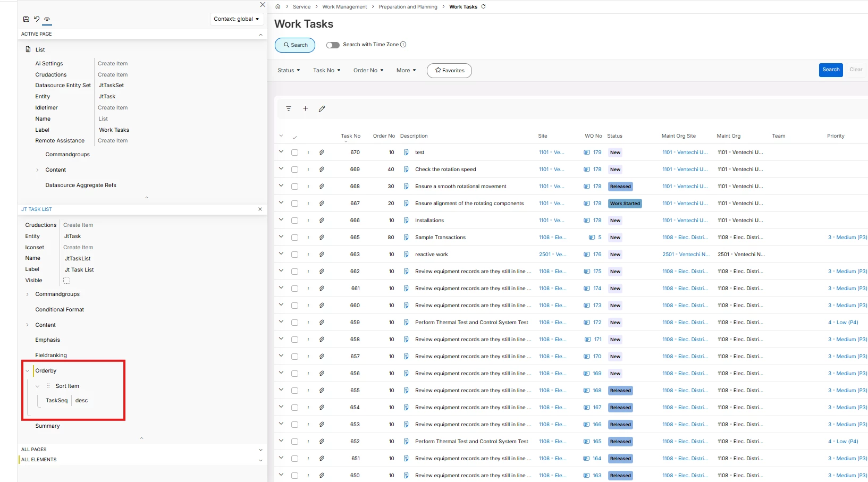Select the checkbox for task 667
Image resolution: width=868 pixels, height=482 pixels.
pyautogui.click(x=295, y=204)
